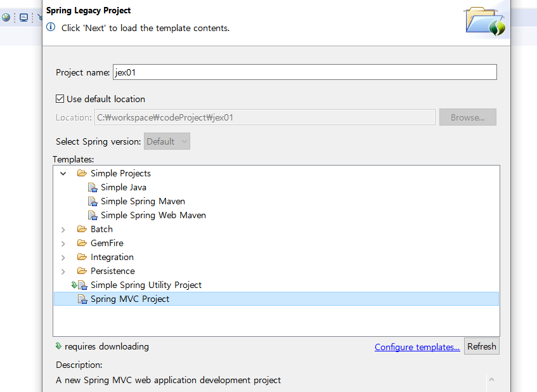Image resolution: width=537 pixels, height=392 pixels.
Task: Expand the Integration folder
Action: (x=63, y=258)
